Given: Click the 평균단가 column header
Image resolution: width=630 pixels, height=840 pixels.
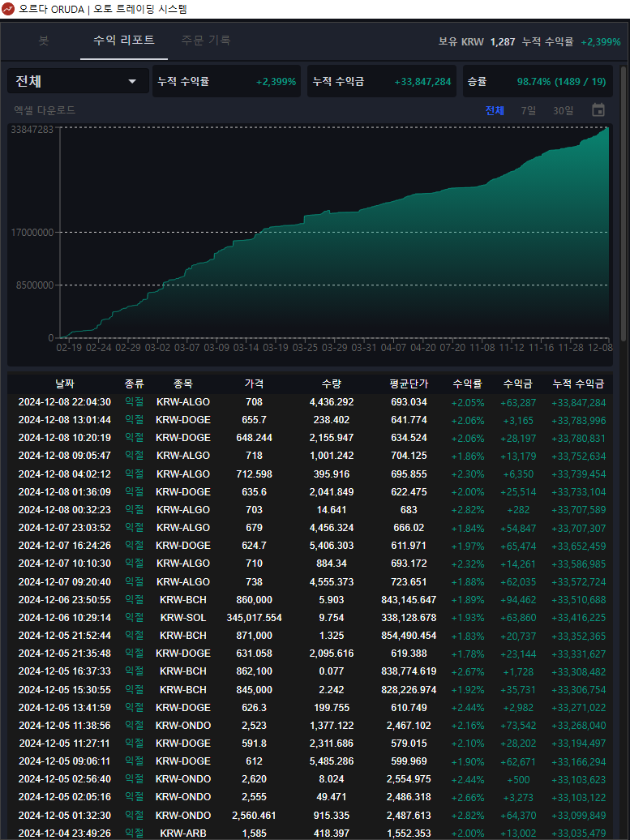Looking at the screenshot, I should pyautogui.click(x=409, y=384).
